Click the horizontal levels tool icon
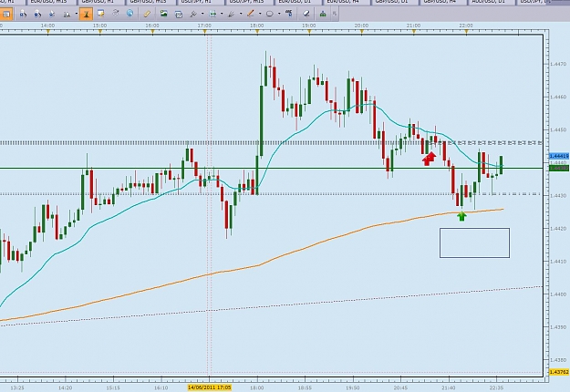This screenshot has width=570, height=392. (212, 15)
